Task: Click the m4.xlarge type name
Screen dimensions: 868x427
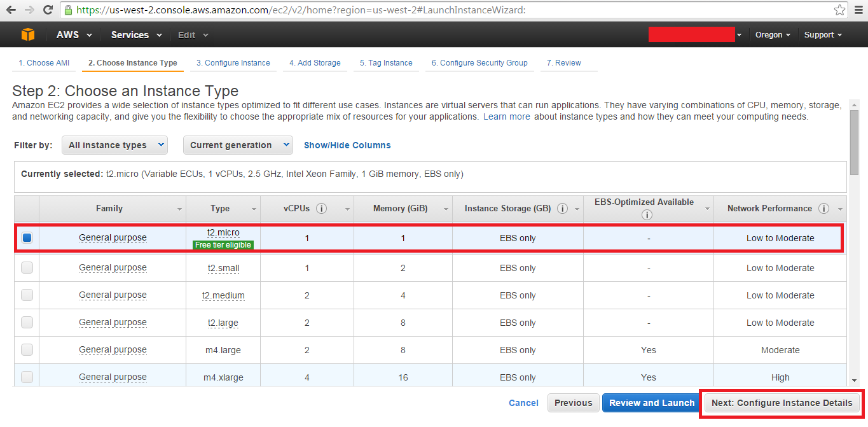Action: click(223, 377)
